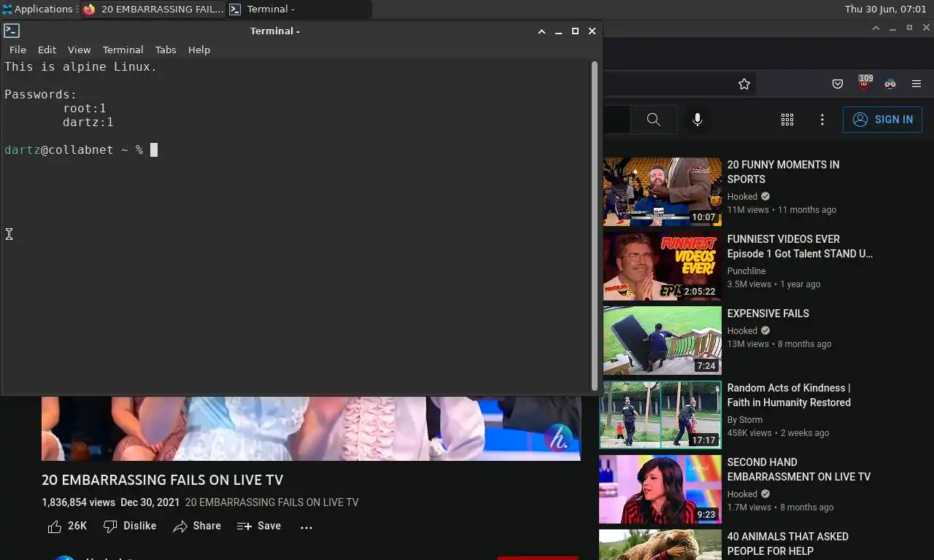Viewport: 934px width, 560px height.
Task: Open the EXPENSIVE FAILS video thumbnail
Action: [662, 341]
